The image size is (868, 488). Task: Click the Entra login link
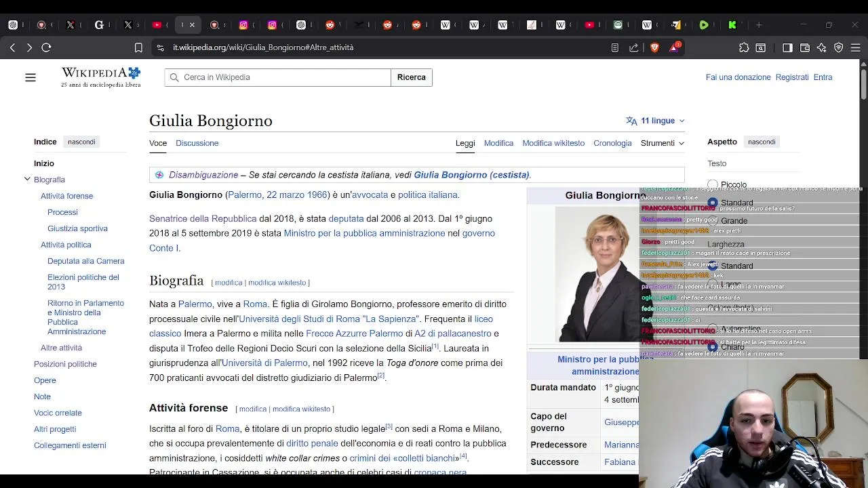pos(823,77)
